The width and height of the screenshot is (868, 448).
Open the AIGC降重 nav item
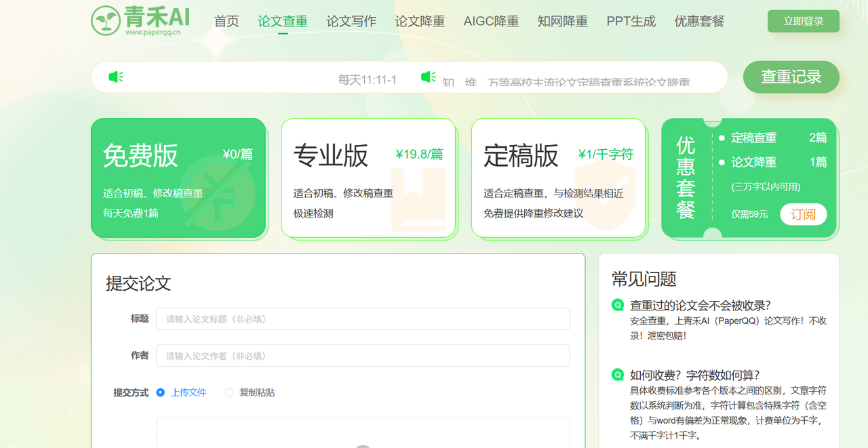point(491,21)
